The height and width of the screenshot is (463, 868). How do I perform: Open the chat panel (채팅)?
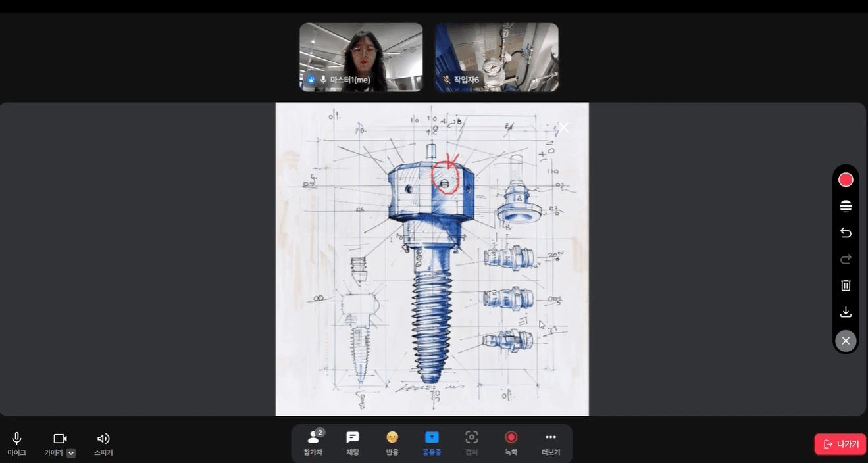[x=353, y=443]
